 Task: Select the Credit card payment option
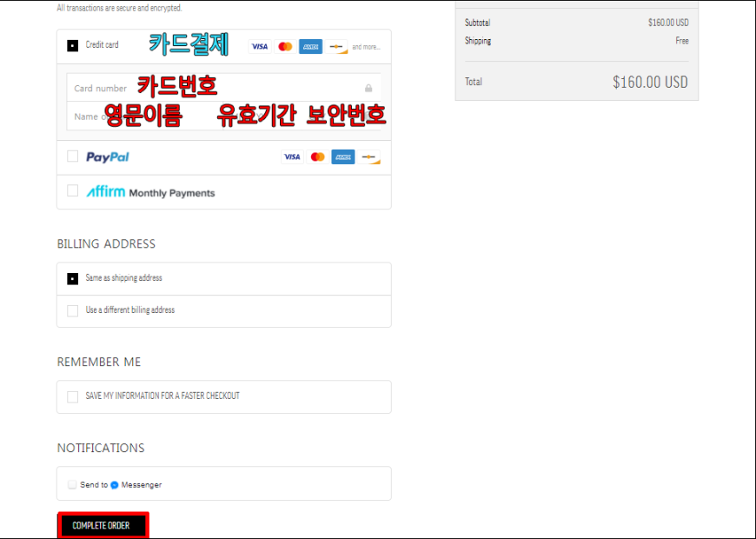coord(72,46)
